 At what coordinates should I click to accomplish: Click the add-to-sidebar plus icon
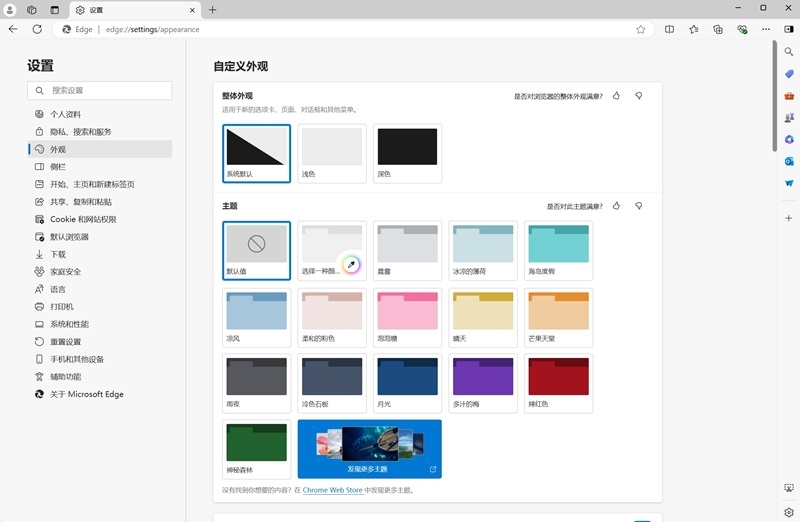[x=789, y=217]
